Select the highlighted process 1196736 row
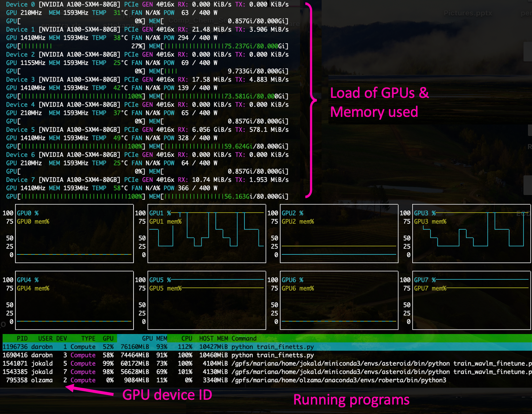Viewport: 532px width, 414px height. (267, 347)
